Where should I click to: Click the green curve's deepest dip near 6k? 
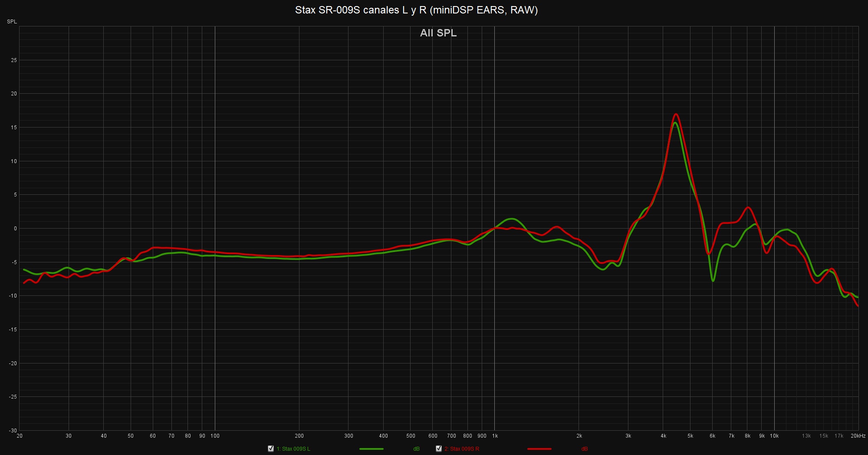coord(713,281)
